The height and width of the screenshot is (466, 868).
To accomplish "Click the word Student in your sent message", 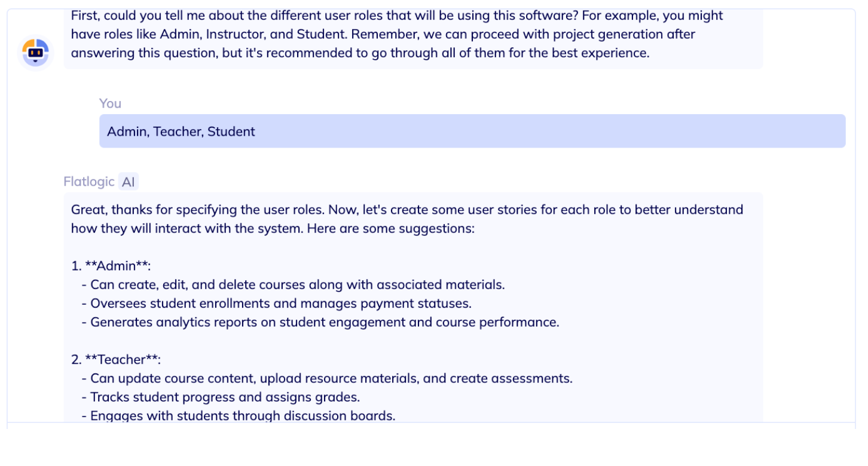I will (231, 131).
